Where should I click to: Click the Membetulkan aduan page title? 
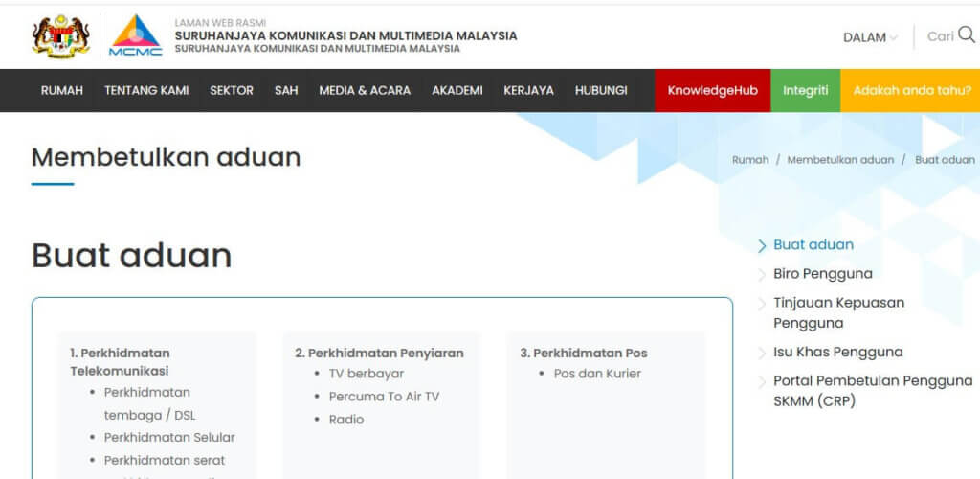point(167,157)
